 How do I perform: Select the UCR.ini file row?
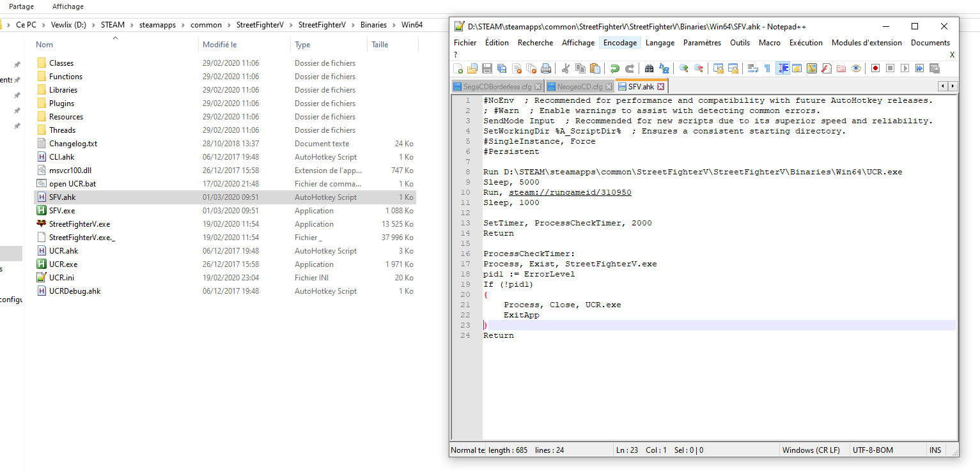[x=225, y=278]
